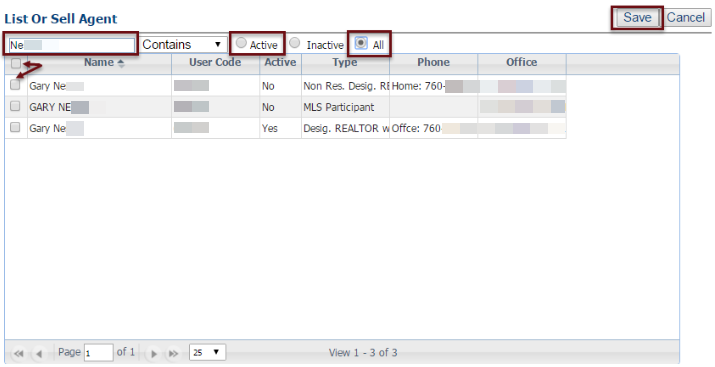The image size is (715, 367).
Task: Sort by the Phone column header
Action: tap(434, 64)
